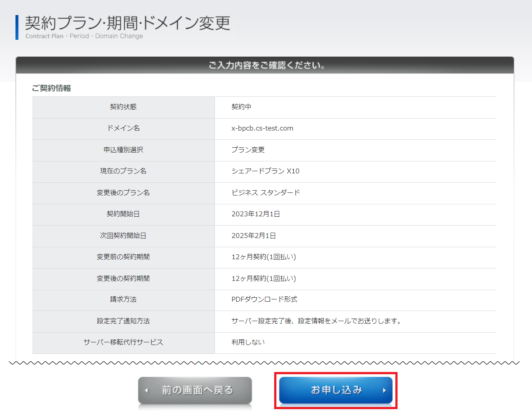
Task: Click the ご契約情報 section title
Action: 51,88
